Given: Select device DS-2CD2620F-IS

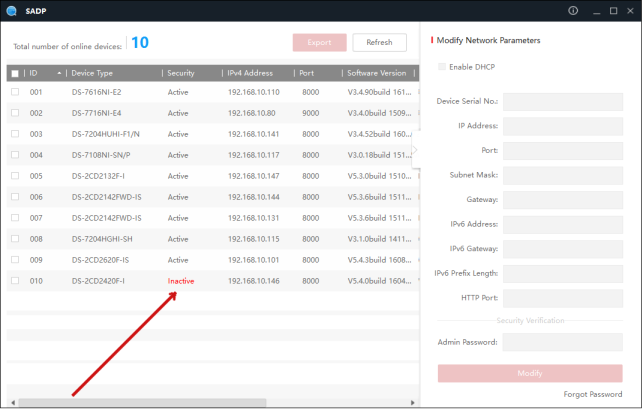Looking at the screenshot, I should 100,260.
